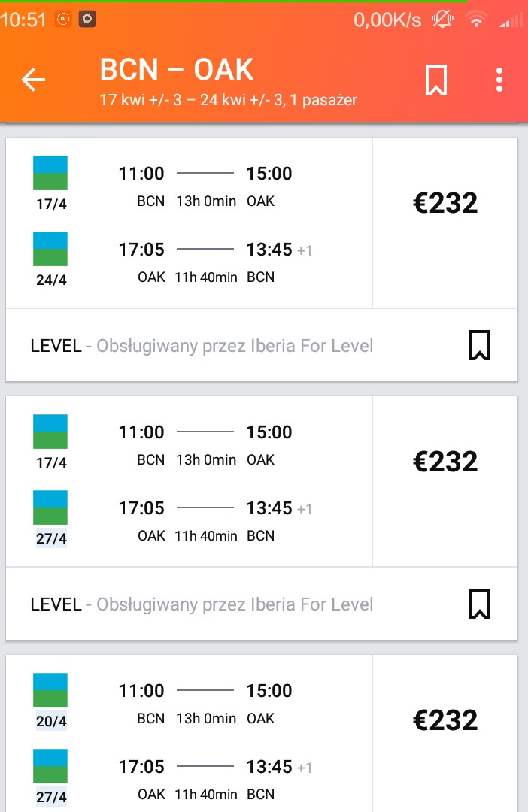The width and height of the screenshot is (528, 812).
Task: Tap the Wi-Fi status bar icon
Action: (476, 20)
